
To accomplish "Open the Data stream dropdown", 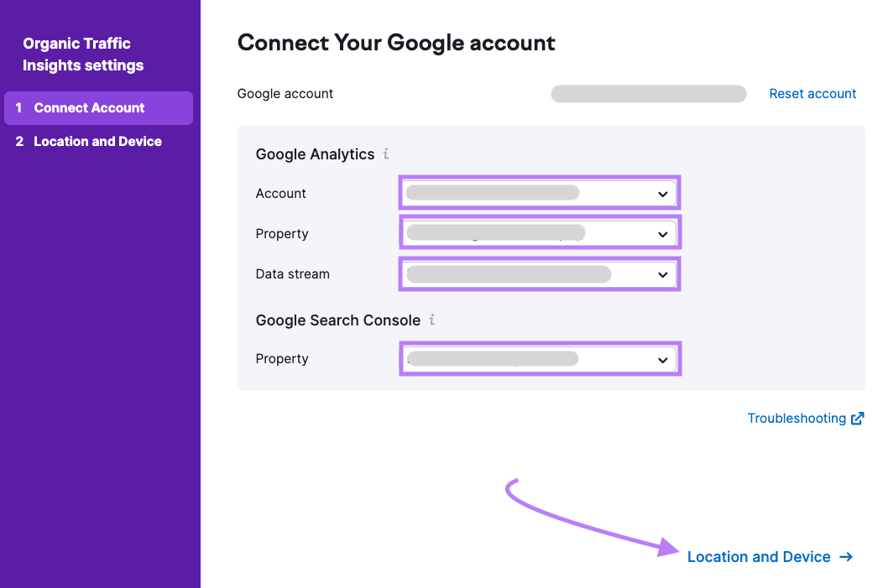I will (x=539, y=273).
